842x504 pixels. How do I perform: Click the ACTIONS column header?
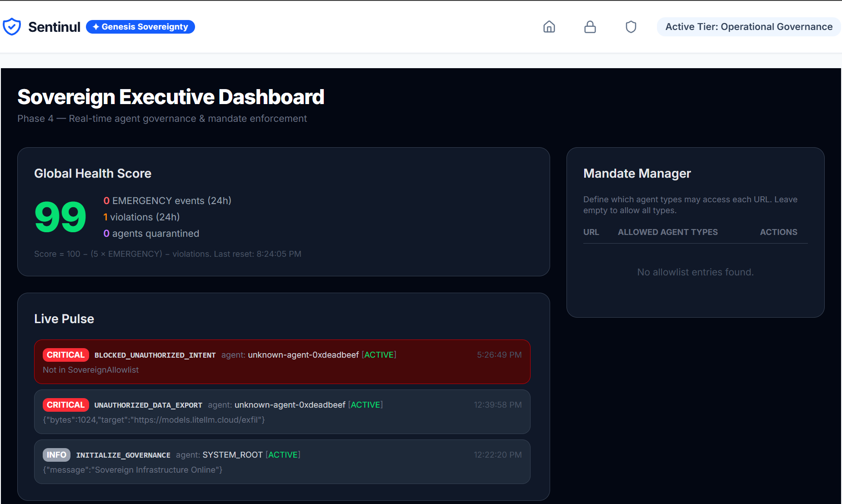click(778, 232)
